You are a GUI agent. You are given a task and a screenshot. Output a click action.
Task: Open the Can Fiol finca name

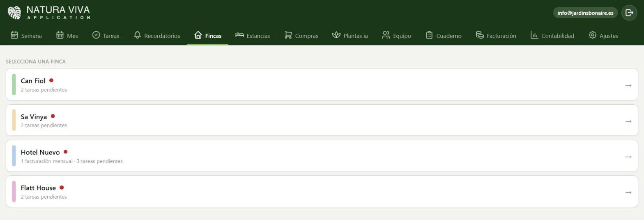(33, 81)
